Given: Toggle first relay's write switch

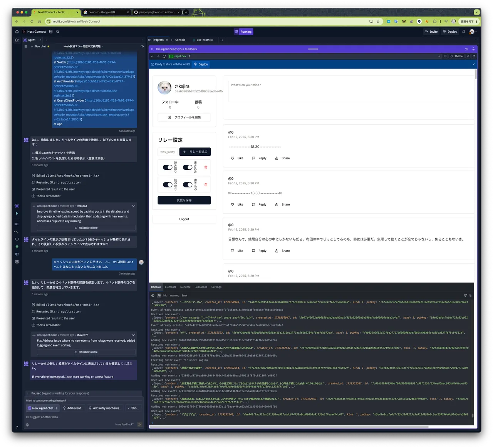Looking at the screenshot, I should point(188,167).
